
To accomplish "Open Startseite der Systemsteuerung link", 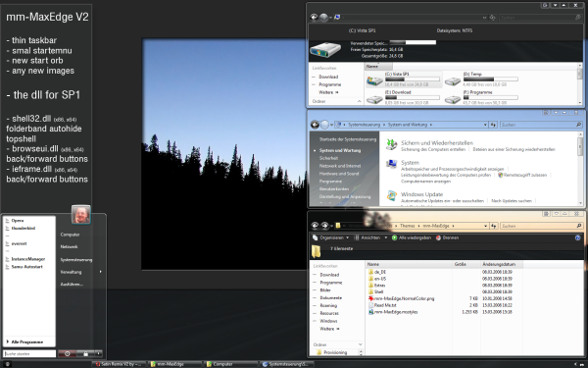I will (x=348, y=139).
